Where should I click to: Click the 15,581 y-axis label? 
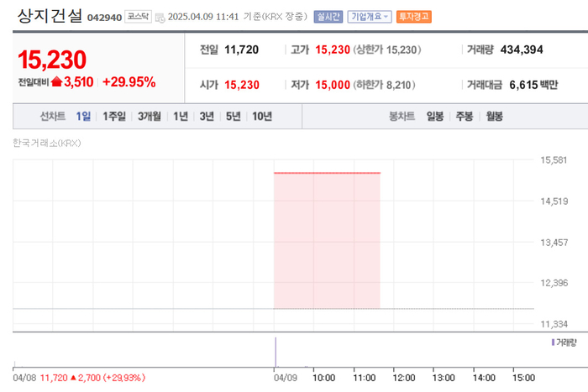(x=554, y=160)
